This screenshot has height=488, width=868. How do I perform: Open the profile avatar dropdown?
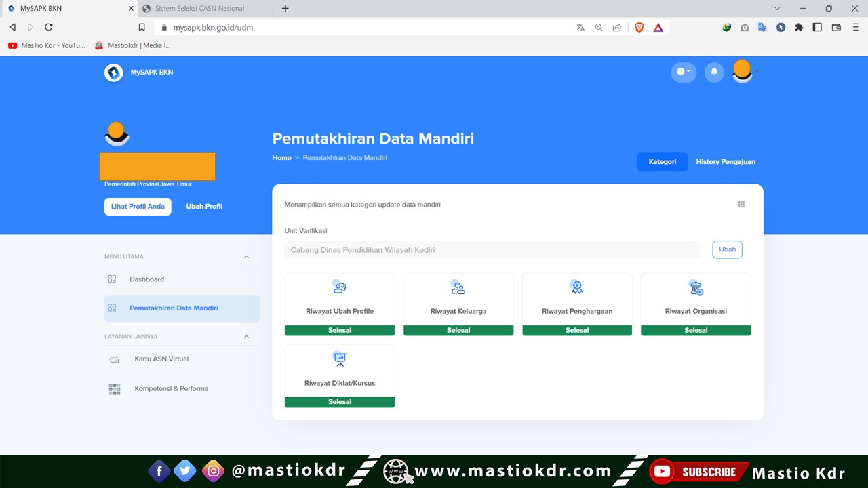(x=742, y=72)
